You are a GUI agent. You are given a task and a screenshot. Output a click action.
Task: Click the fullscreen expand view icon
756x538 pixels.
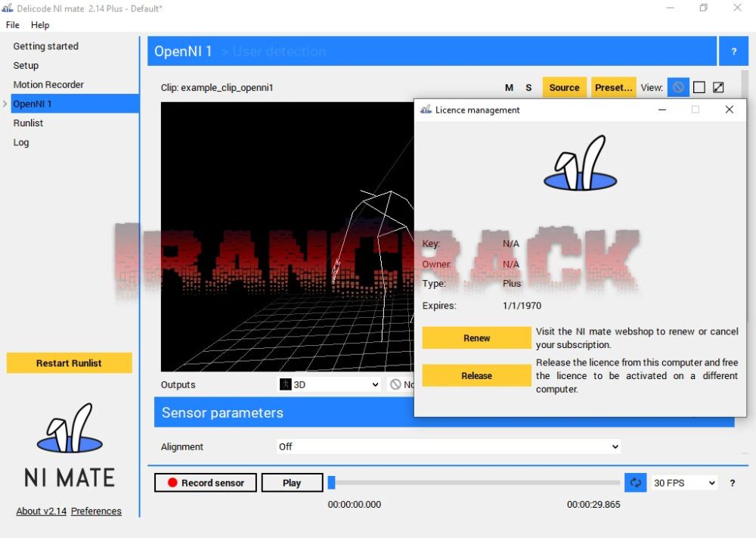[x=718, y=88]
